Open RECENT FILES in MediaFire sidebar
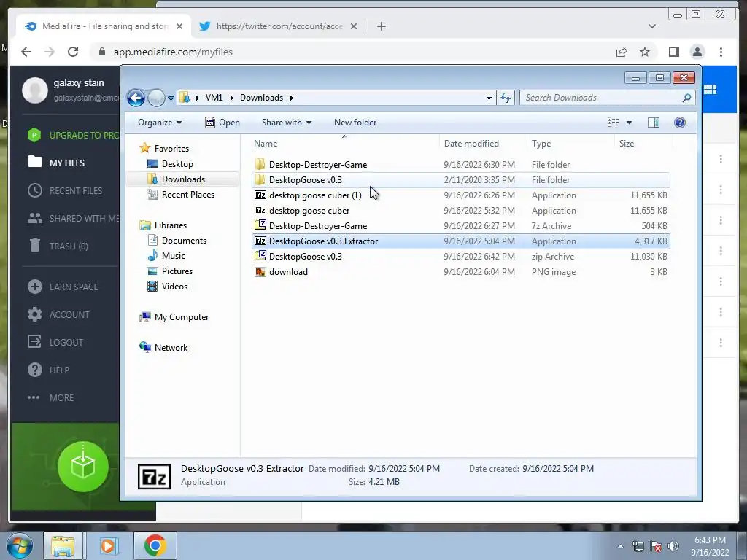Image resolution: width=747 pixels, height=560 pixels. 65,190
